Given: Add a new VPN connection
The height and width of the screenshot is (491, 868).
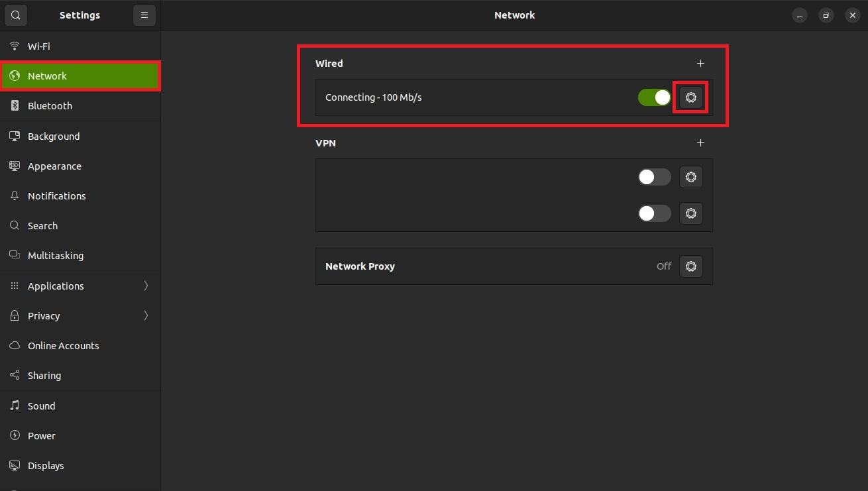Looking at the screenshot, I should 700,143.
